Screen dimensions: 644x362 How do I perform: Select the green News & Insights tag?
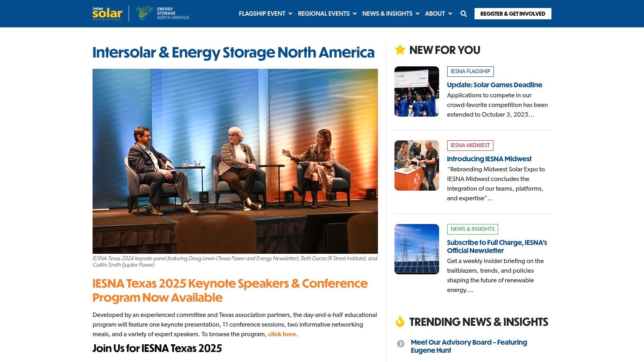point(473,229)
